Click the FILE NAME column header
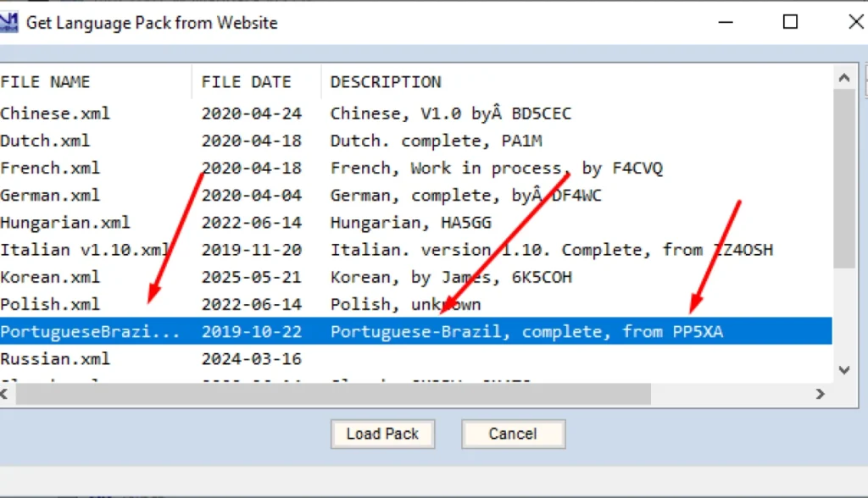This screenshot has width=868, height=498. point(46,82)
